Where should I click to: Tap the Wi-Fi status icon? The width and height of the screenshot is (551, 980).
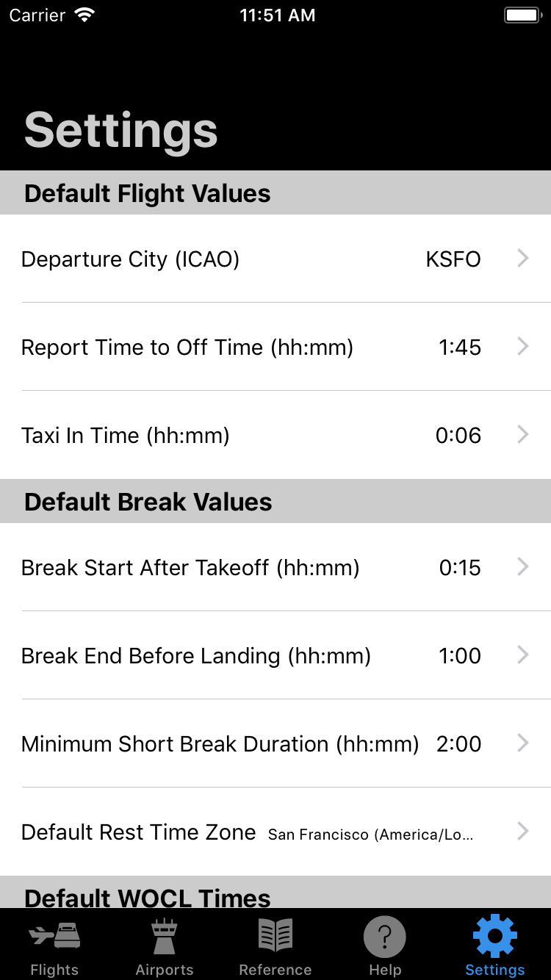[x=85, y=15]
